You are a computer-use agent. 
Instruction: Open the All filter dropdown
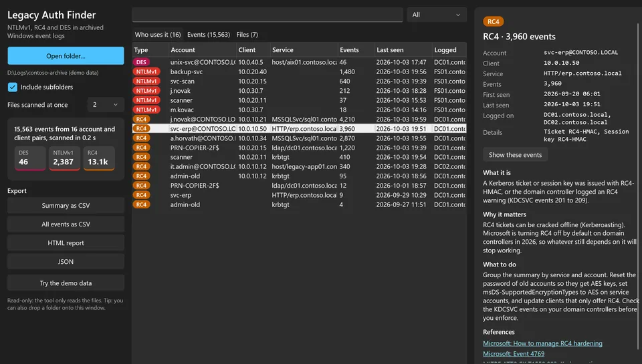(437, 15)
